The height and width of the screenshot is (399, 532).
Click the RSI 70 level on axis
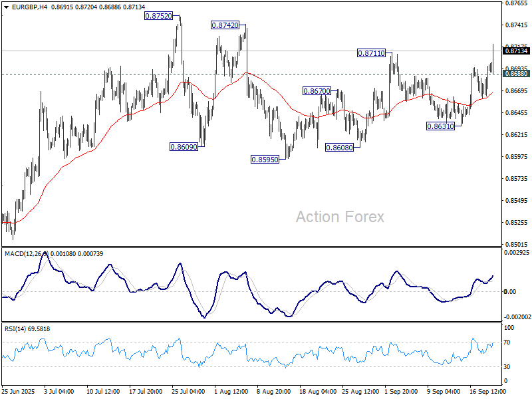509,342
